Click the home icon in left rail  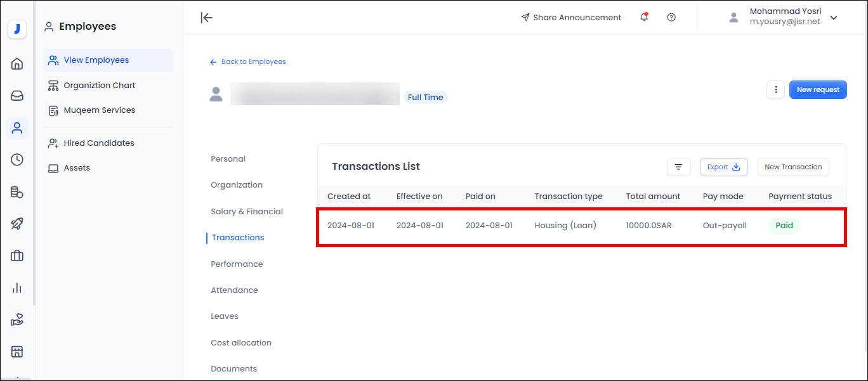click(x=17, y=63)
